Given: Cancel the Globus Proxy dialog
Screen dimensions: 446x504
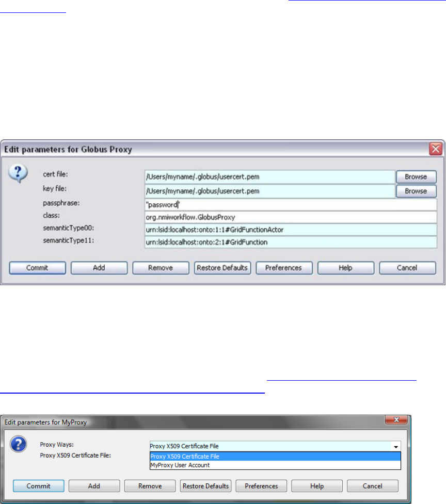Looking at the screenshot, I should pos(407,268).
